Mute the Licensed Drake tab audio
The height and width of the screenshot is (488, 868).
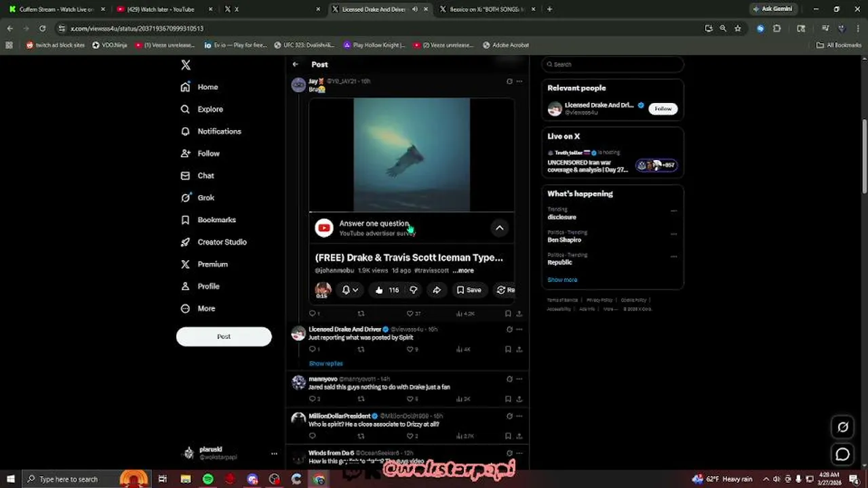coord(414,9)
